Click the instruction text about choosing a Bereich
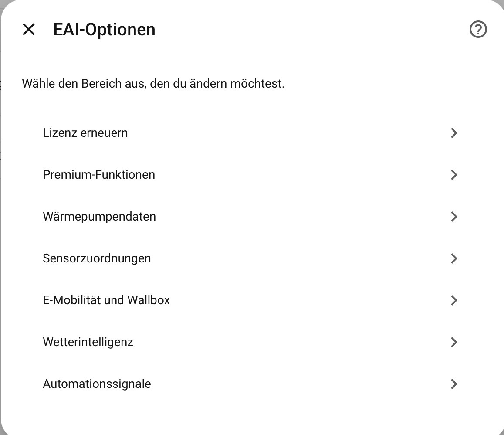This screenshot has width=504, height=435. pos(153,84)
